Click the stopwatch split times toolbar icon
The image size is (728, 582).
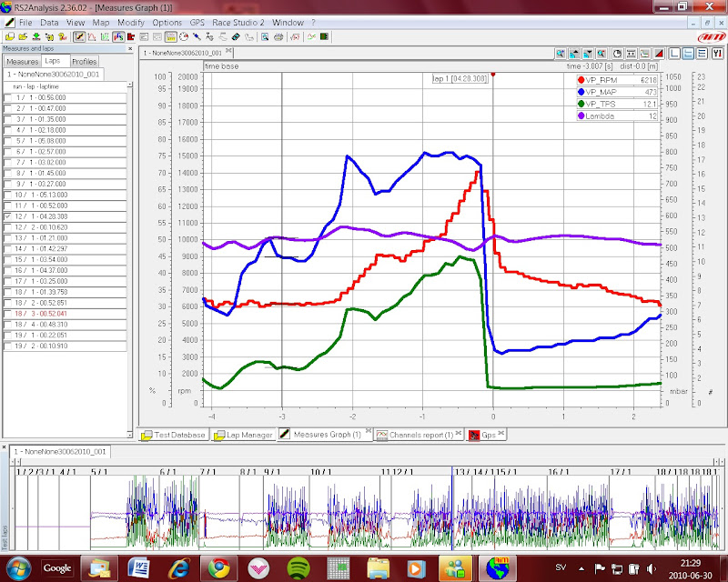tap(184, 36)
